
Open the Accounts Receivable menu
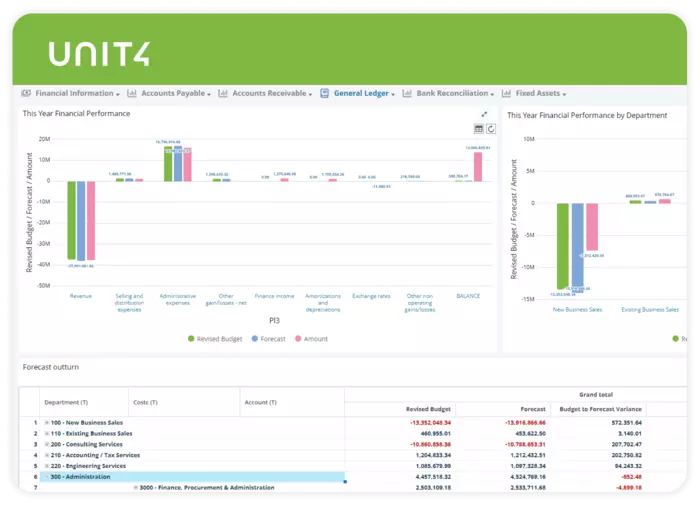(268, 93)
